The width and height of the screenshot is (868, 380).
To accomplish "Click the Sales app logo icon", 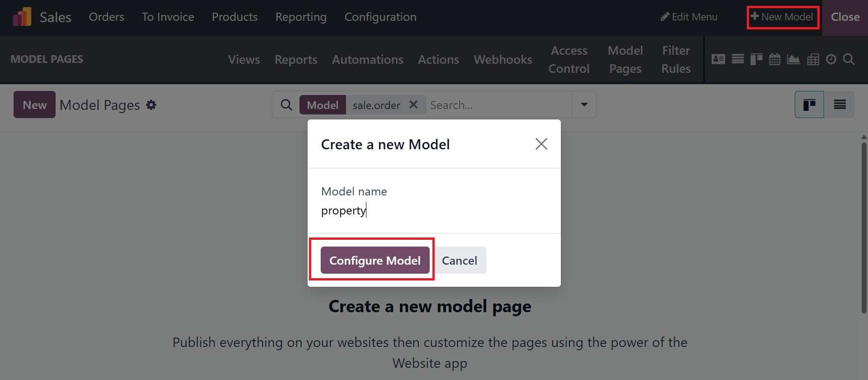I will [x=22, y=17].
